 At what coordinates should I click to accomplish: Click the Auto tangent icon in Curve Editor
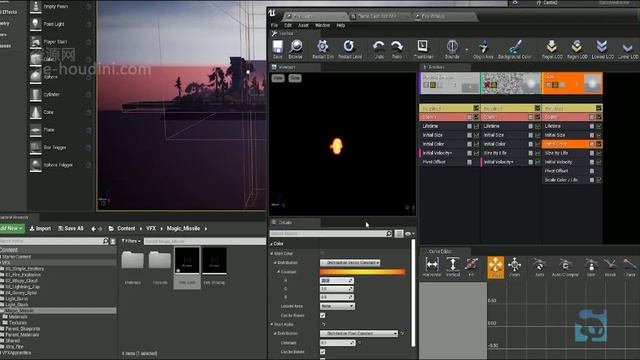pos(540,265)
